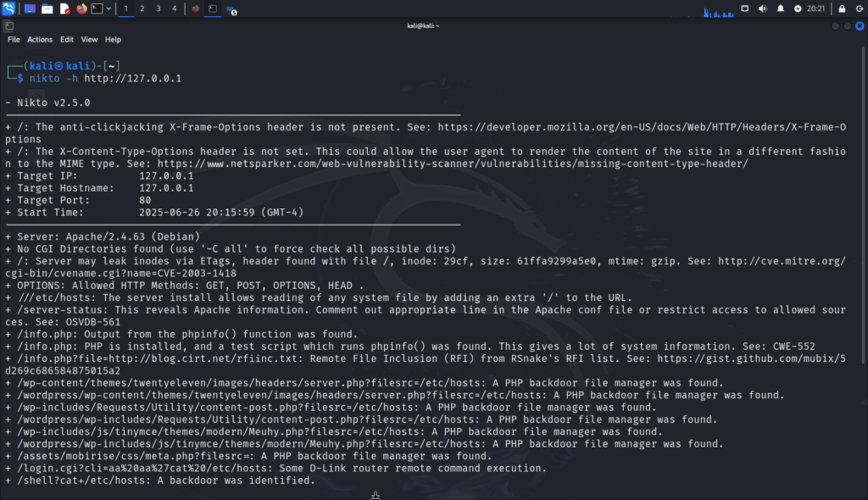Launch Firefox from the panel launcher
Screen dimensions: 868x500
(x=81, y=8)
